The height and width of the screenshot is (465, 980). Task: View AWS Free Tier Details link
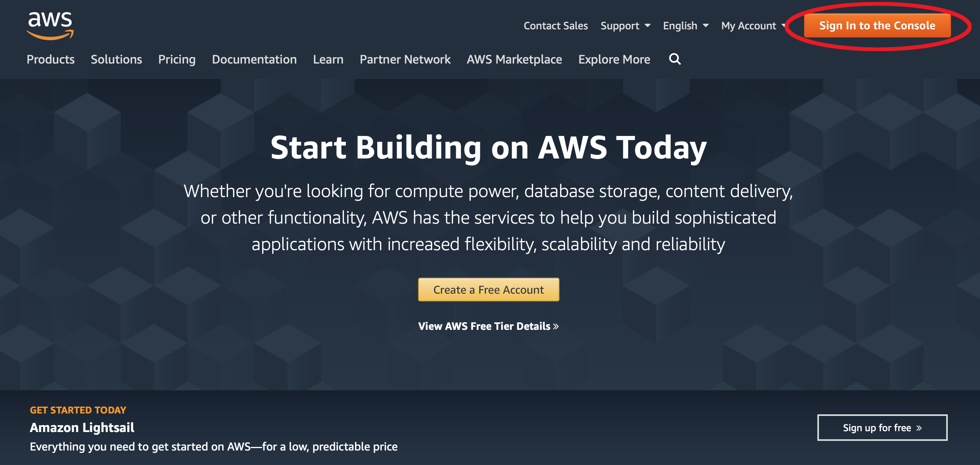pyautogui.click(x=488, y=326)
